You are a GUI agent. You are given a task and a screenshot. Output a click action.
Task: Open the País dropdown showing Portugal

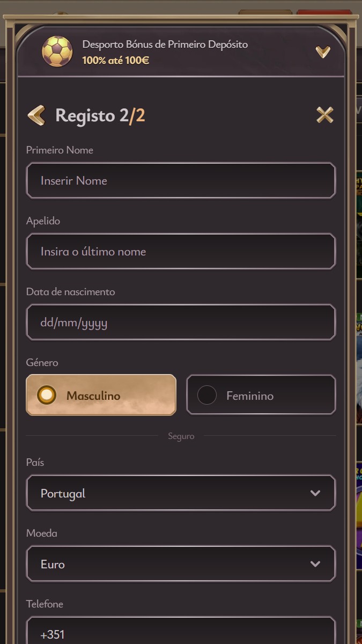(181, 493)
